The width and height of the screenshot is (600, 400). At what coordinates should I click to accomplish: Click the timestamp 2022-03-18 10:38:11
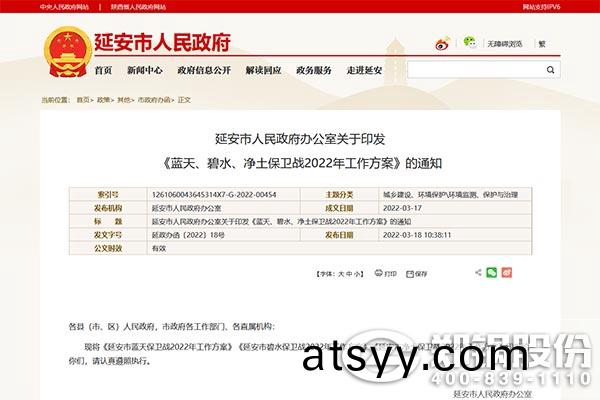click(x=417, y=235)
